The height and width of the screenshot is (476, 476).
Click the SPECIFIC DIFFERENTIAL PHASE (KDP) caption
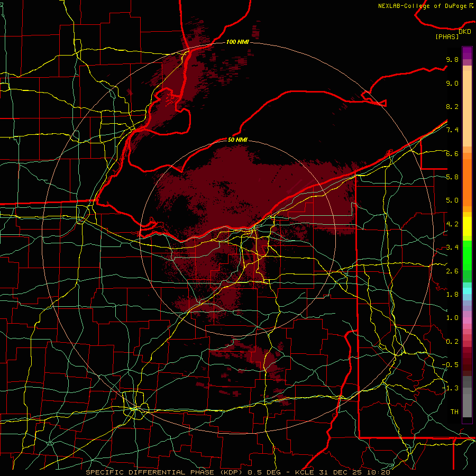[165, 472]
